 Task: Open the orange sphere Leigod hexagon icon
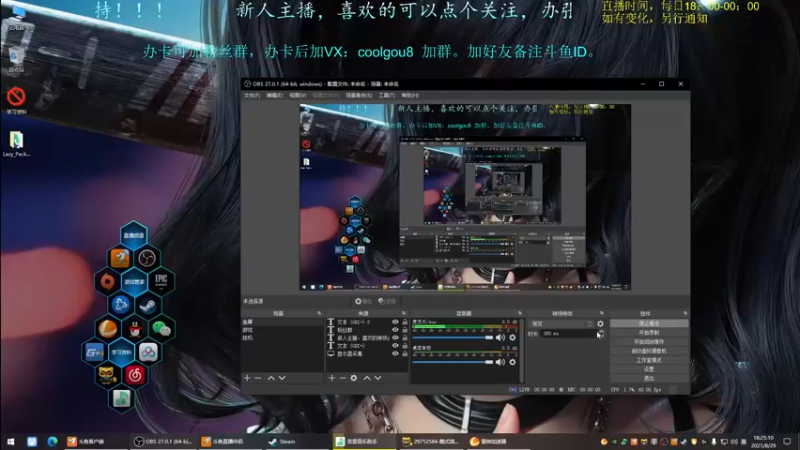107,329
